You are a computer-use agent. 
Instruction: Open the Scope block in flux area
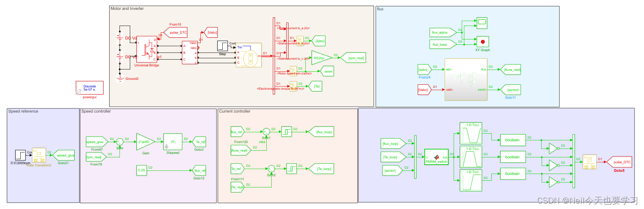tap(482, 22)
